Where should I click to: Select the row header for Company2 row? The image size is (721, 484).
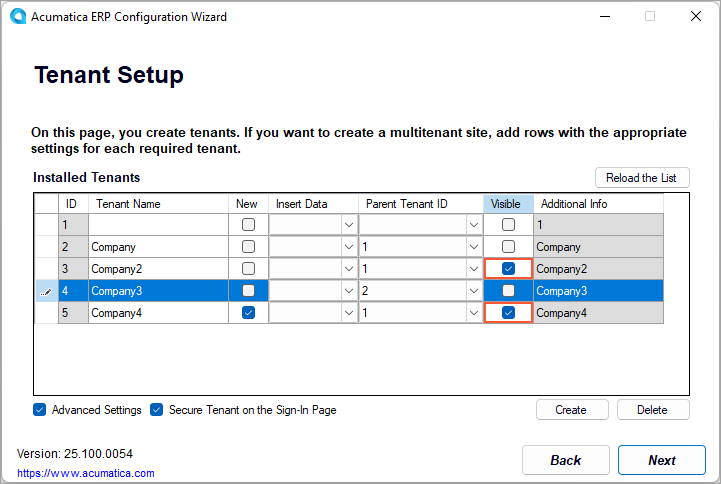[46, 269]
